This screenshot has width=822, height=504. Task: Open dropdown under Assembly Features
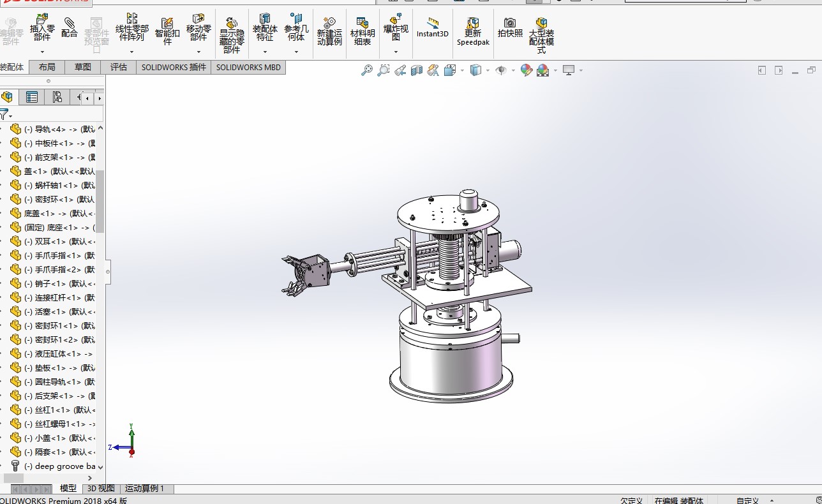pos(265,52)
